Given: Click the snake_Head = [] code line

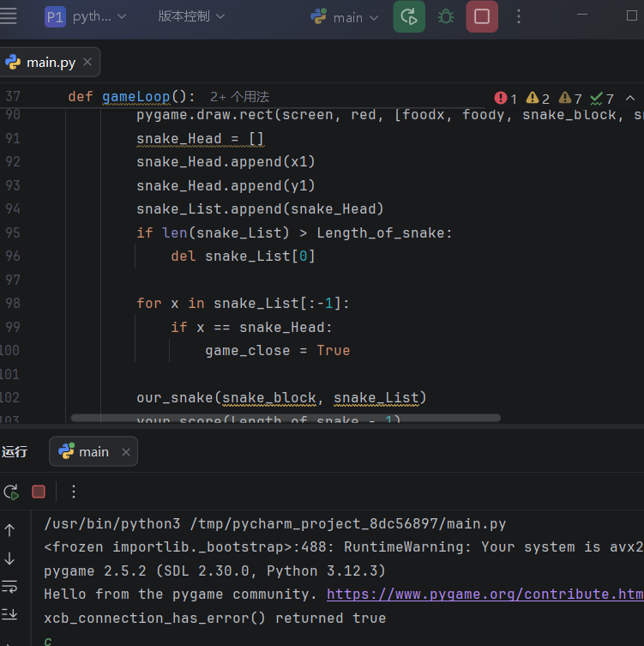Looking at the screenshot, I should (200, 138).
